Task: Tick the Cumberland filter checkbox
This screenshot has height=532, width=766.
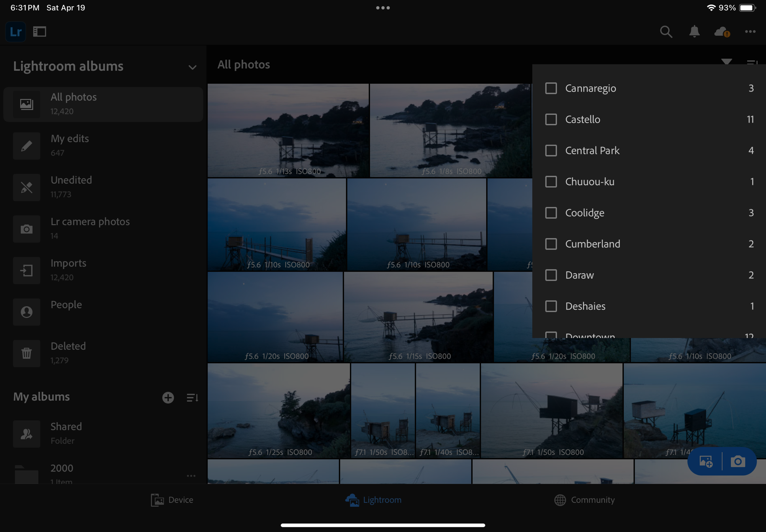Action: pos(551,244)
